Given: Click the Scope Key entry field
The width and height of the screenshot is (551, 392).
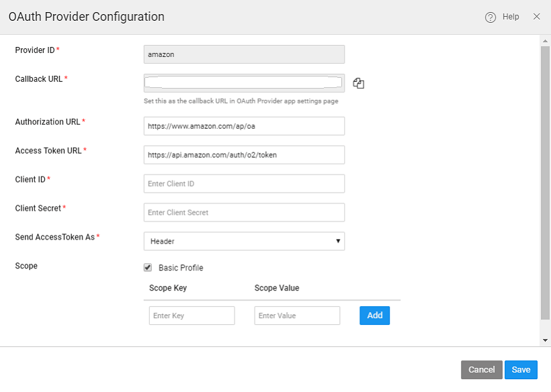Looking at the screenshot, I should click(192, 315).
